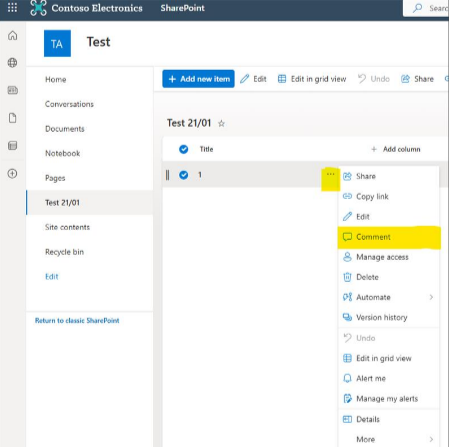This screenshot has width=449, height=447.
Task: Choose Copy link in the context menu
Action: coord(389,196)
